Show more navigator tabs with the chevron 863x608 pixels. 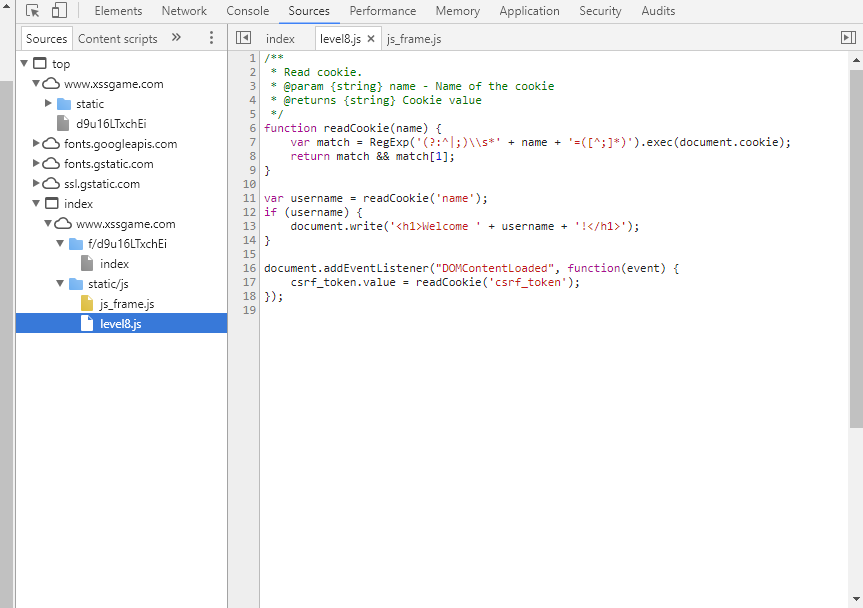(177, 38)
